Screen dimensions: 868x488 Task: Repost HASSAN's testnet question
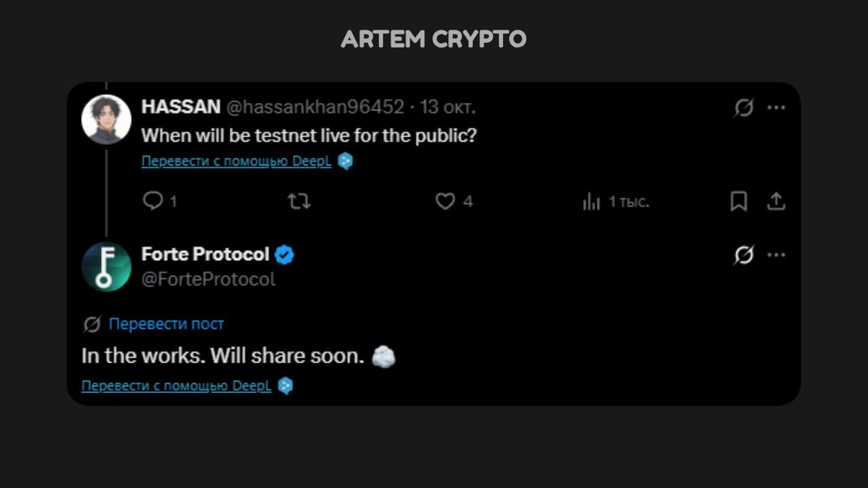point(299,201)
